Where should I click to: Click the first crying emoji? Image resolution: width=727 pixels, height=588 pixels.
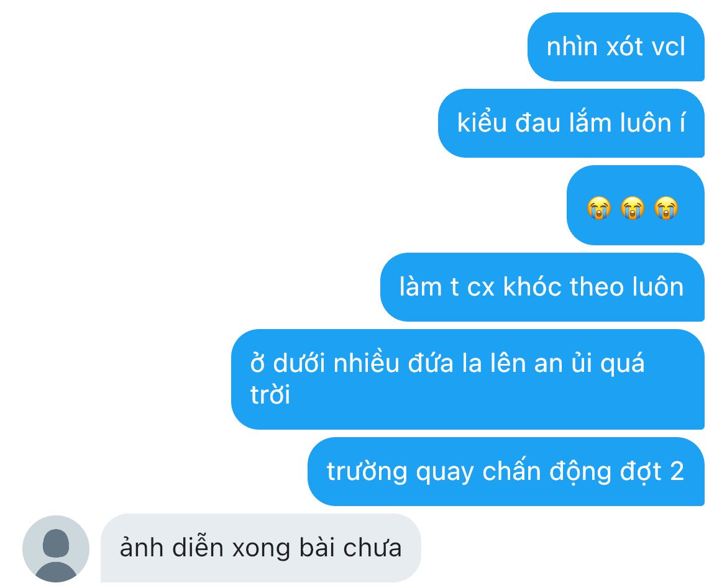598,207
